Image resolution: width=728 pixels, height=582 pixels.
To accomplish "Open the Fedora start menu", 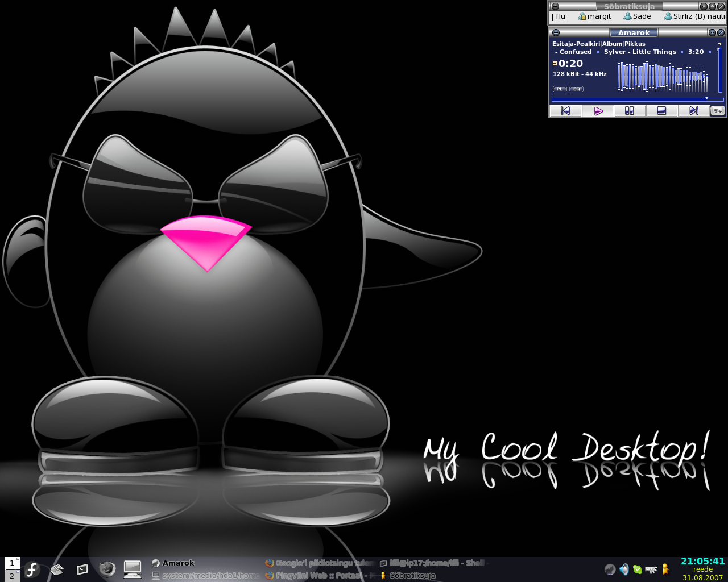I will [32, 569].
